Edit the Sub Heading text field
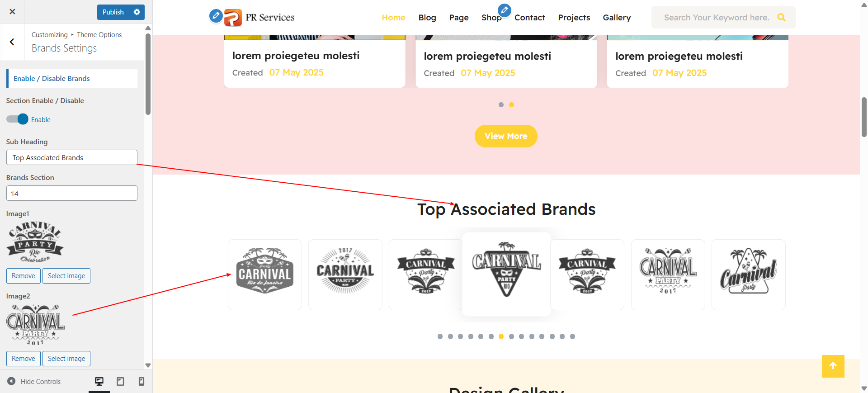Image resolution: width=868 pixels, height=393 pixels. pos(72,157)
